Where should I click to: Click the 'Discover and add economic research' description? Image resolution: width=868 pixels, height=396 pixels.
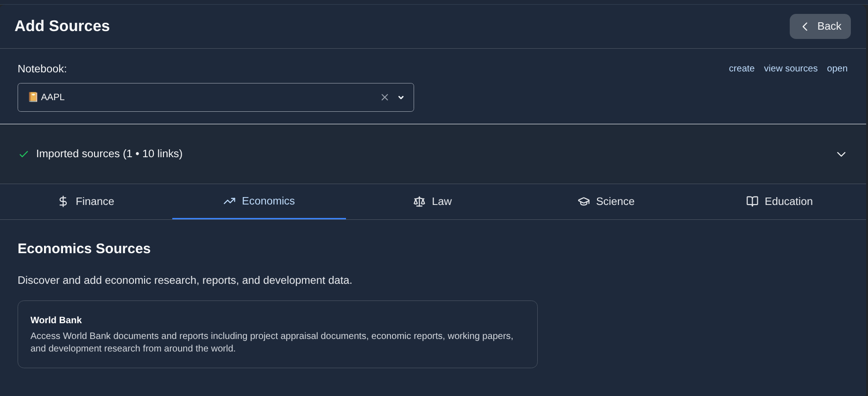point(185,281)
